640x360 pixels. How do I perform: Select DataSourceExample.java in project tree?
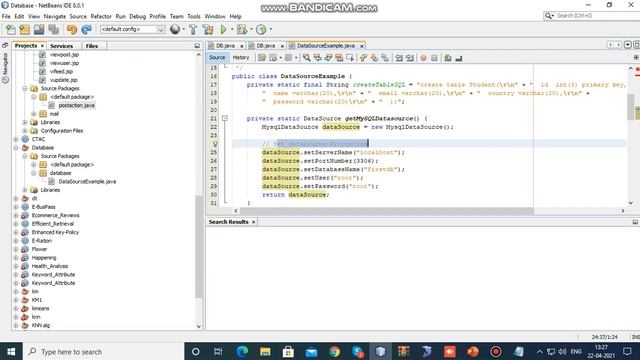(x=87, y=182)
